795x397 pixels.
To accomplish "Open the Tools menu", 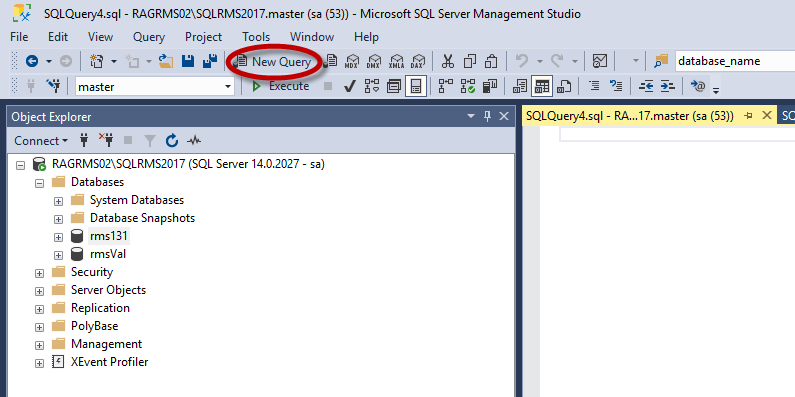I will coord(256,37).
